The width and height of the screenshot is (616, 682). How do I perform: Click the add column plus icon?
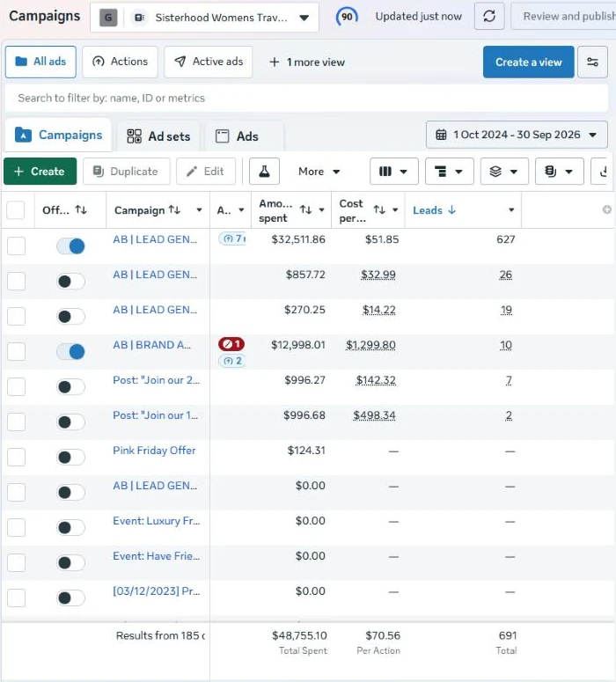click(606, 210)
